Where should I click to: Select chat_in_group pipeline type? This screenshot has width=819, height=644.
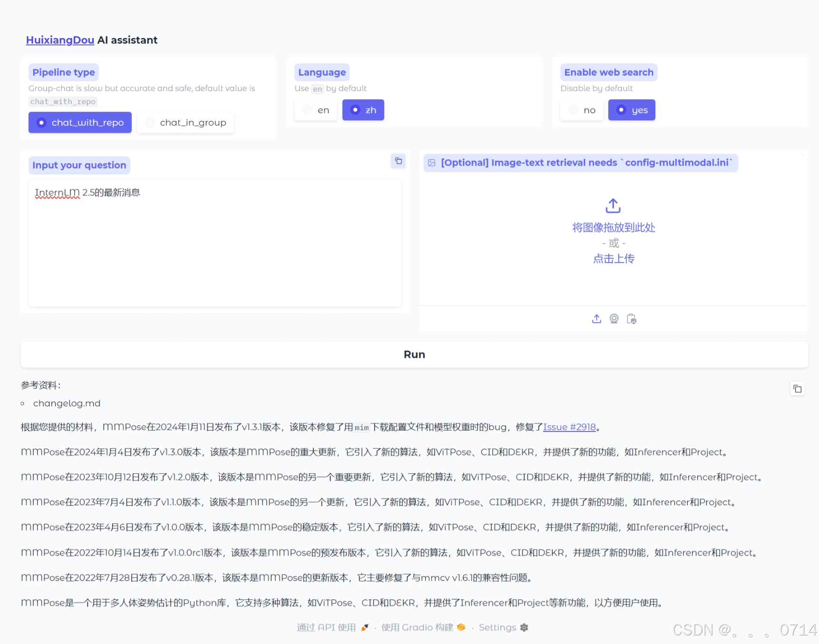point(185,122)
